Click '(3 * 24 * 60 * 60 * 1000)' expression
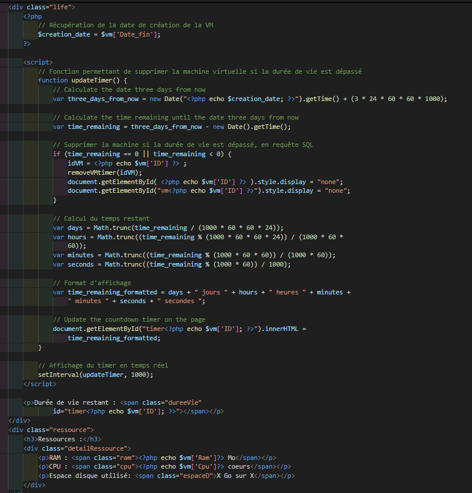This screenshot has height=493, width=472. [397, 99]
